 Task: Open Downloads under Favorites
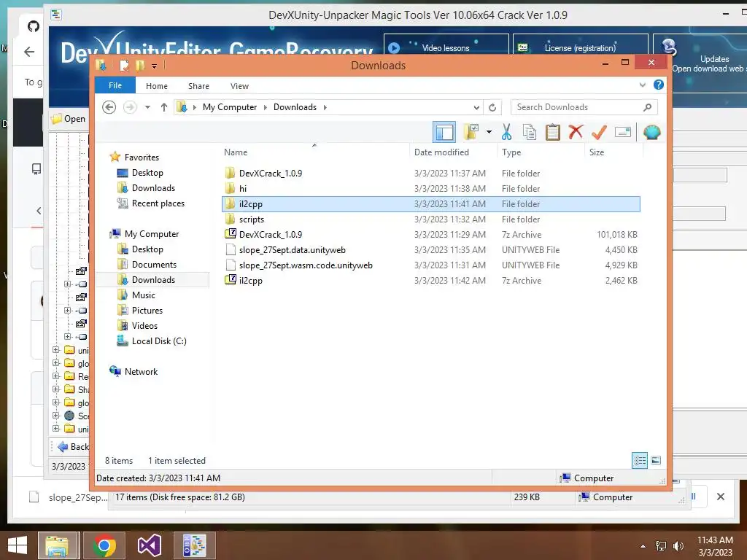coord(153,188)
